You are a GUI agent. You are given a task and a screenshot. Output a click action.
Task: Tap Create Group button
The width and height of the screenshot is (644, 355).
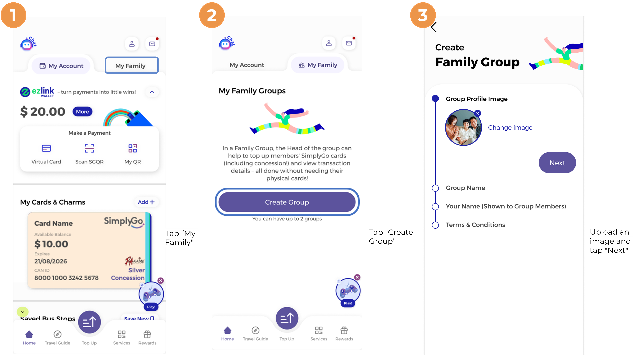click(287, 202)
